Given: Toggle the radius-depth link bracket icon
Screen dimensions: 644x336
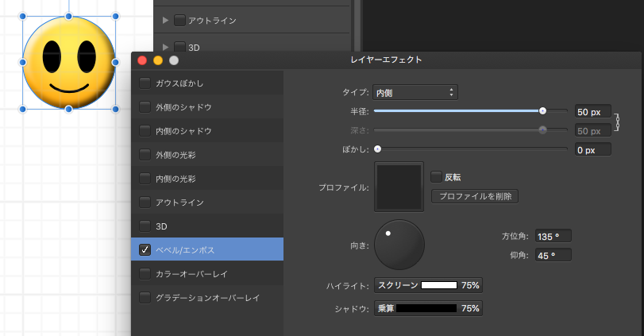Looking at the screenshot, I should 616,122.
